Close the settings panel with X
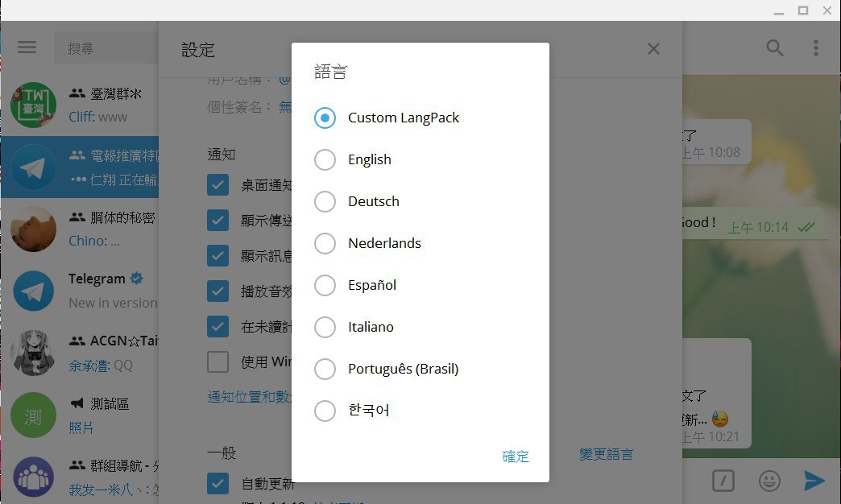This screenshot has height=504, width=841. click(x=653, y=49)
